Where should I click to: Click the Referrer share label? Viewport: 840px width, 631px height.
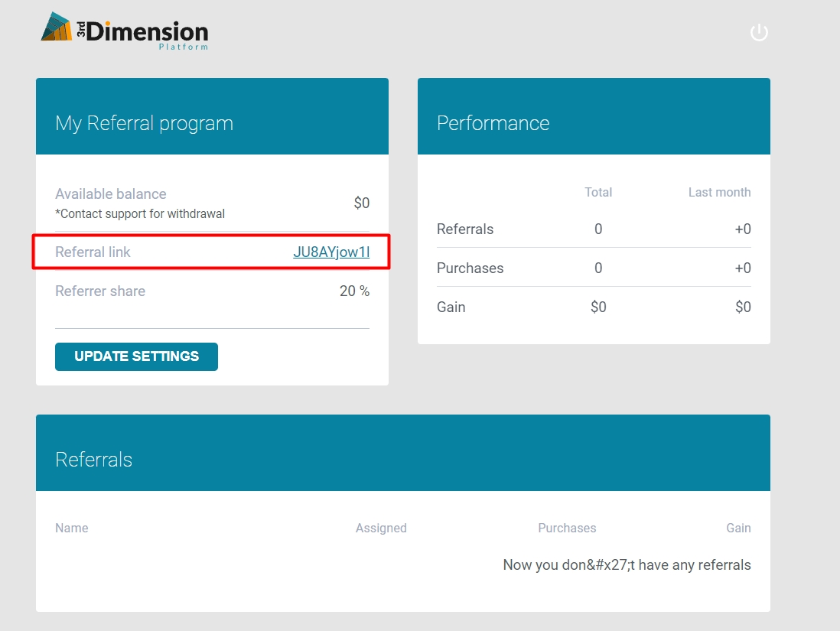[100, 291]
